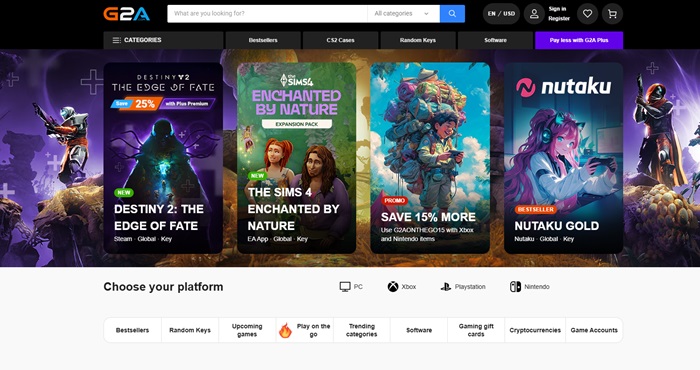Select the Cryptocurrencies quick category

pos(535,330)
